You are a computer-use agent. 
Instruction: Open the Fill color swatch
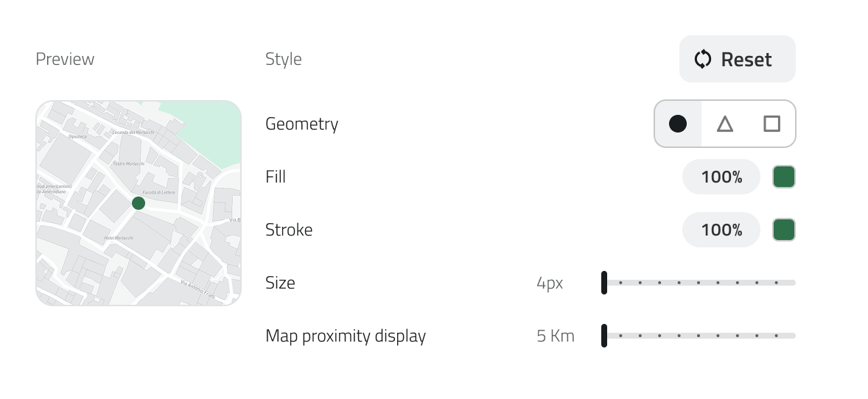784,177
